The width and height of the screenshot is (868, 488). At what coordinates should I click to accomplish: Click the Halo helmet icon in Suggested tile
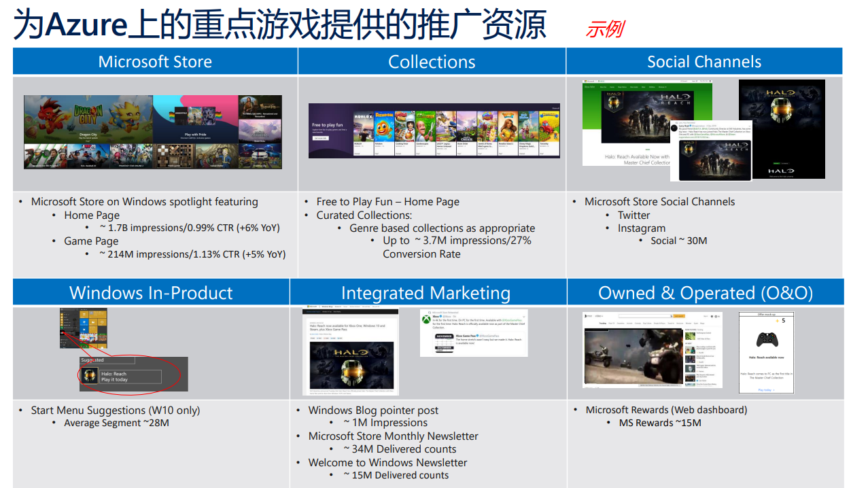tap(90, 377)
